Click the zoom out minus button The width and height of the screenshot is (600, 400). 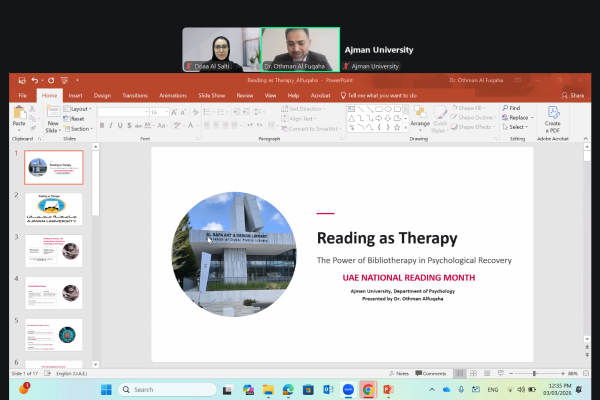[x=511, y=373]
